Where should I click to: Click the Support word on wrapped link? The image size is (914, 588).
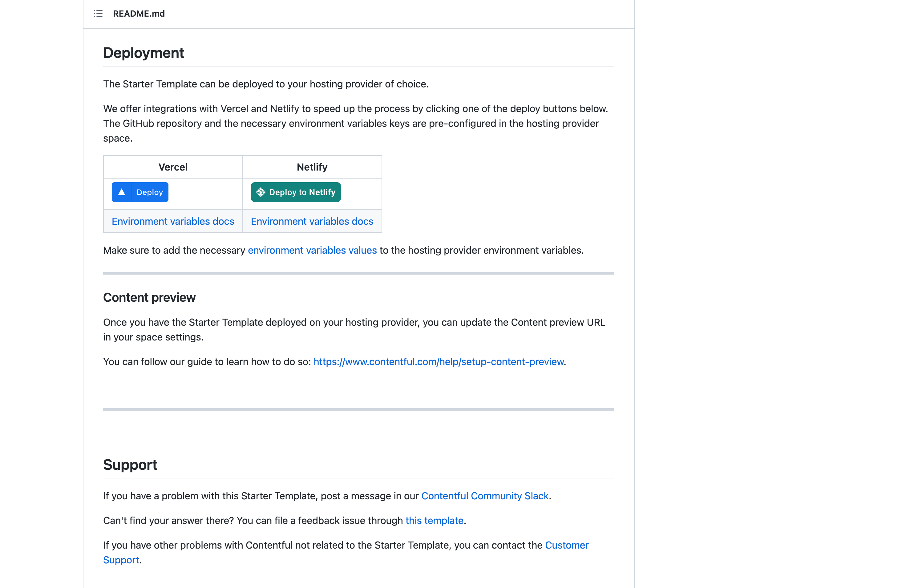point(121,560)
